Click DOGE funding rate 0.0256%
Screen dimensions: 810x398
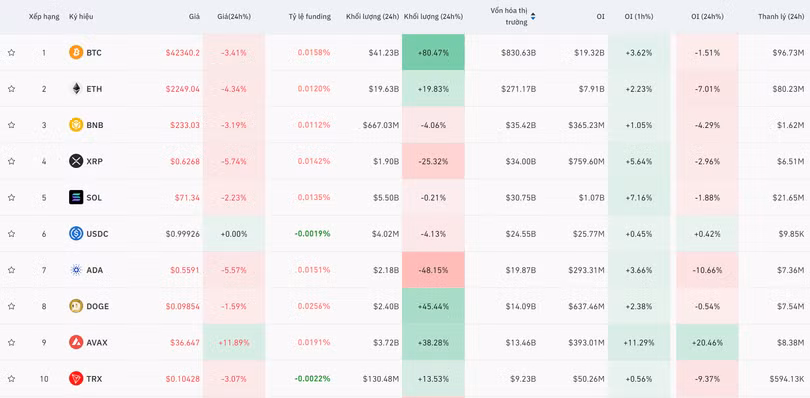[x=314, y=306]
